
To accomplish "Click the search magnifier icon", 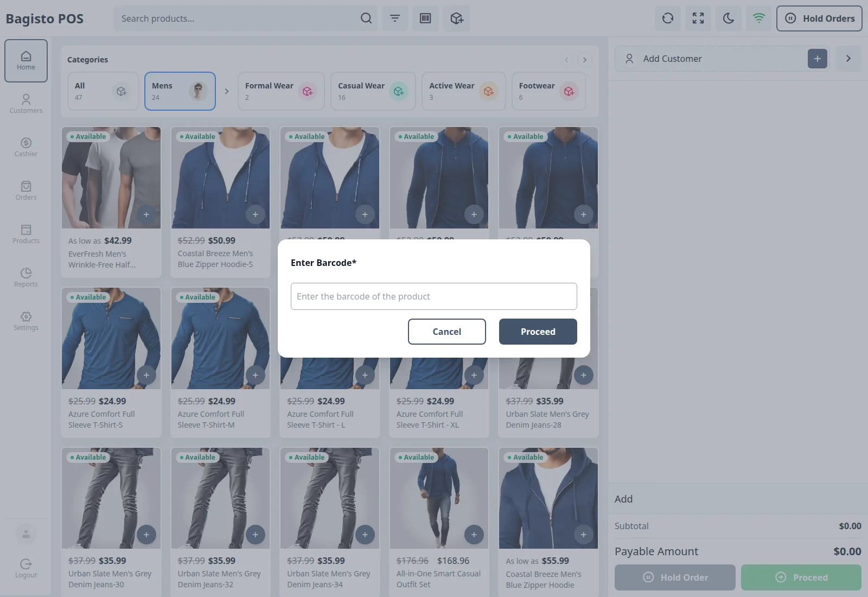I will pos(366,18).
